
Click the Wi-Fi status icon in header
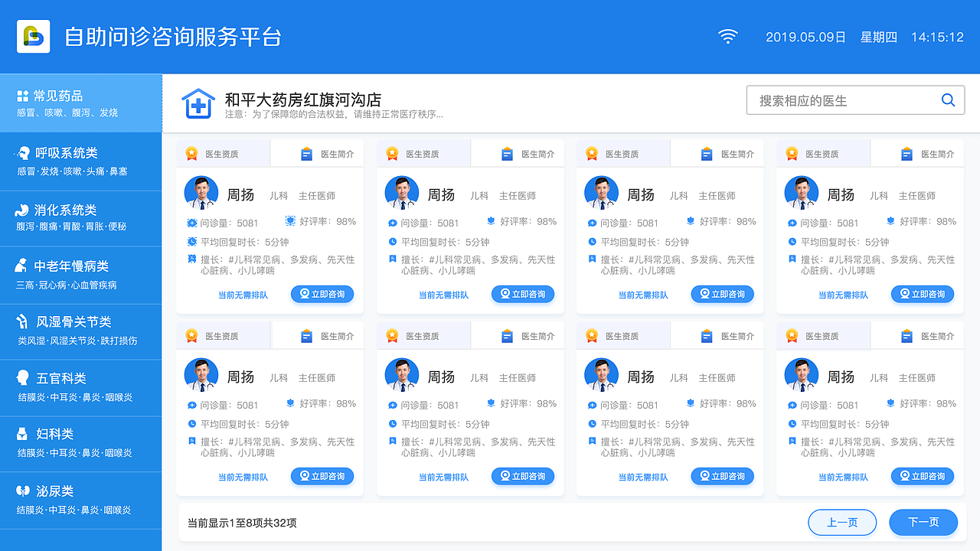tap(728, 37)
